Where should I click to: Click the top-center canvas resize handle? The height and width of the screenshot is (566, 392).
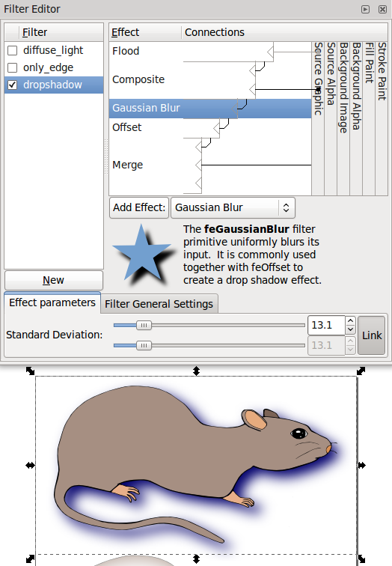click(196, 371)
